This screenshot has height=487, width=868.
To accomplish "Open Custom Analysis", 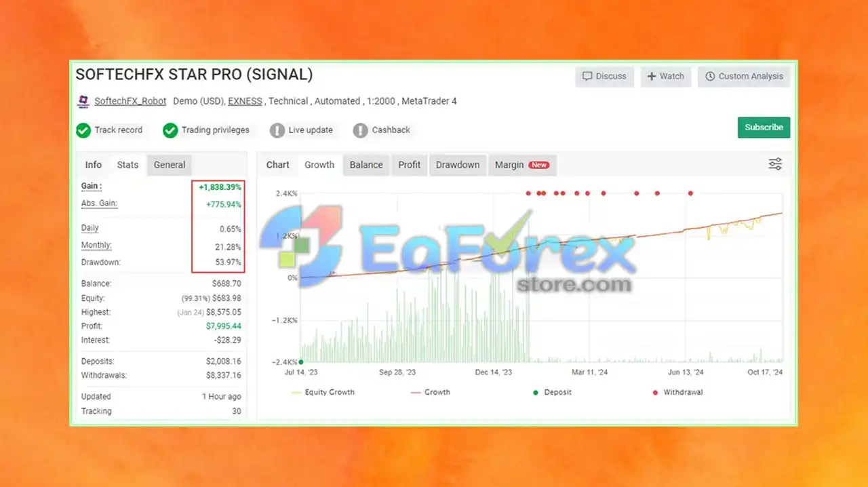I will tap(744, 77).
